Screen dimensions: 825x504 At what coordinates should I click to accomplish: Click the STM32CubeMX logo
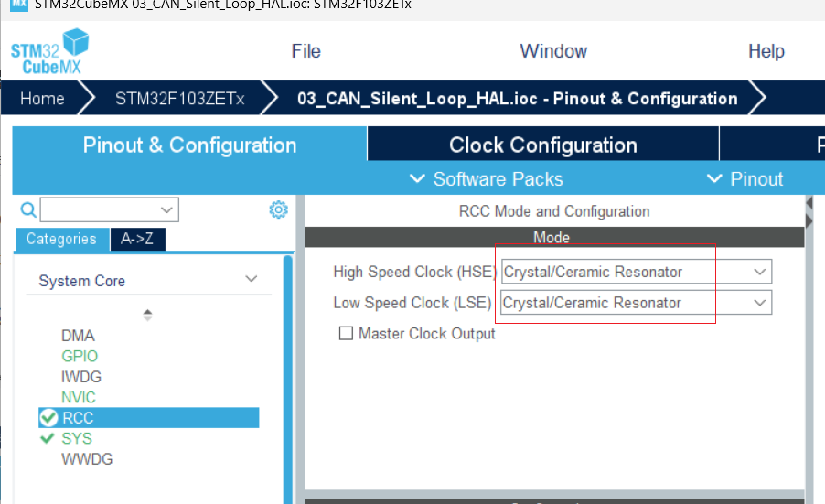point(50,51)
